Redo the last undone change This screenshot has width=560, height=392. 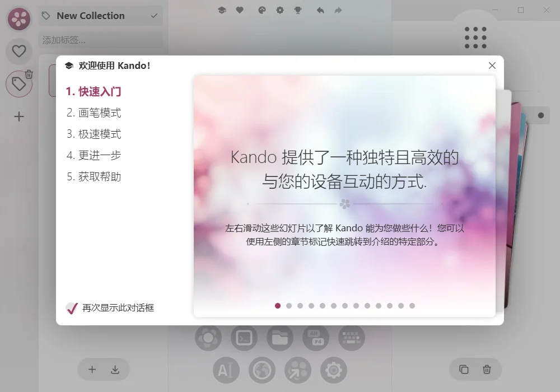tap(338, 10)
